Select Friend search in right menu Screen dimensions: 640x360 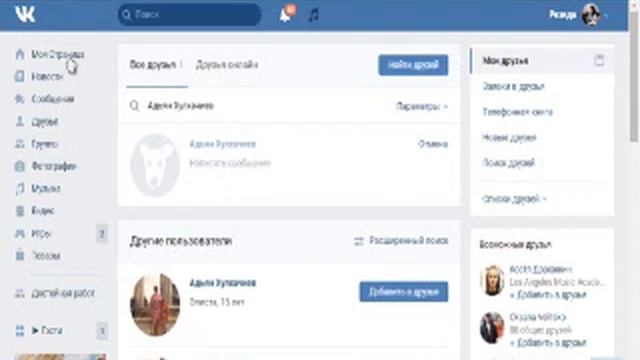508,163
